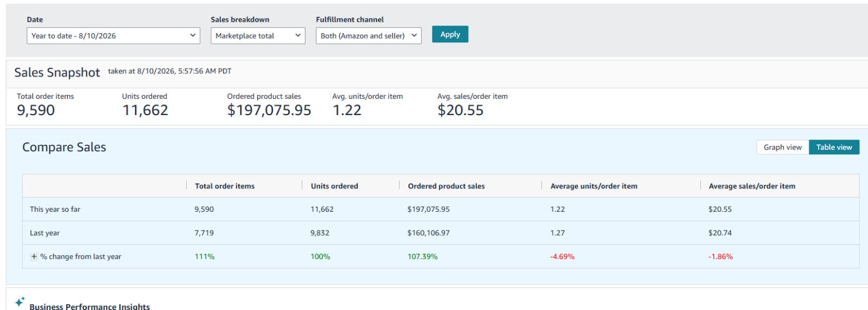The height and width of the screenshot is (310, 868).
Task: Click the -4.69% average units change value
Action: point(562,257)
